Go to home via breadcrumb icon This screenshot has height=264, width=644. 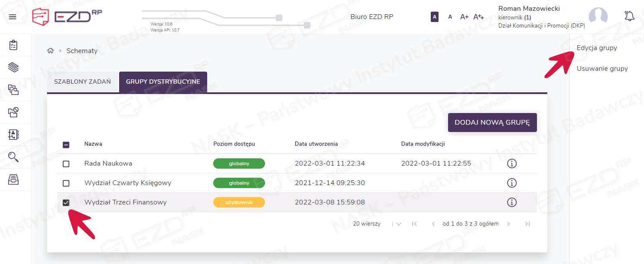point(51,51)
